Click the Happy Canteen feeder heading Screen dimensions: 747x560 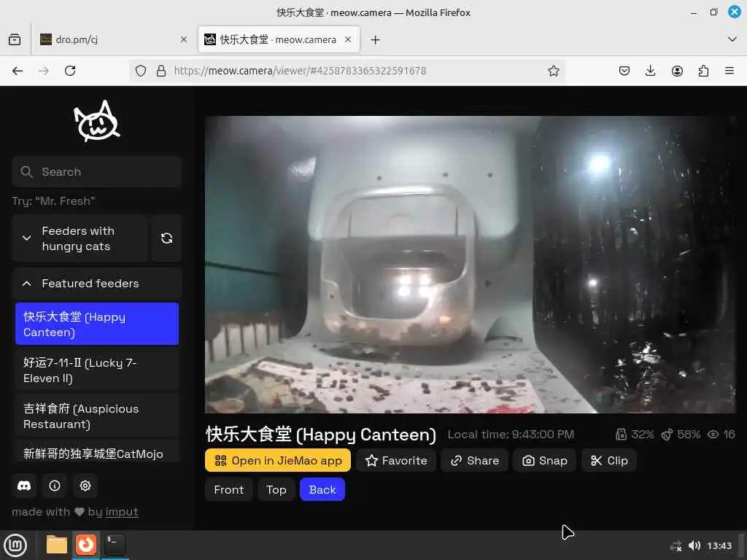point(321,435)
